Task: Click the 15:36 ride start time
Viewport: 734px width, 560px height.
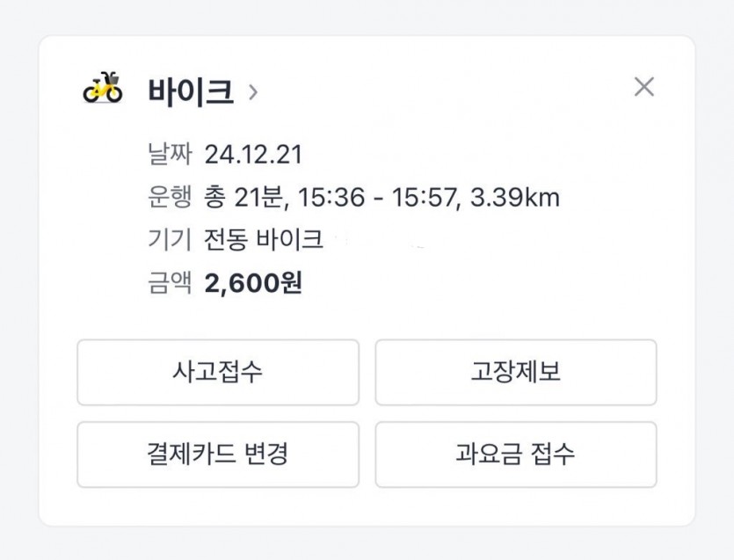Action: tap(331, 198)
